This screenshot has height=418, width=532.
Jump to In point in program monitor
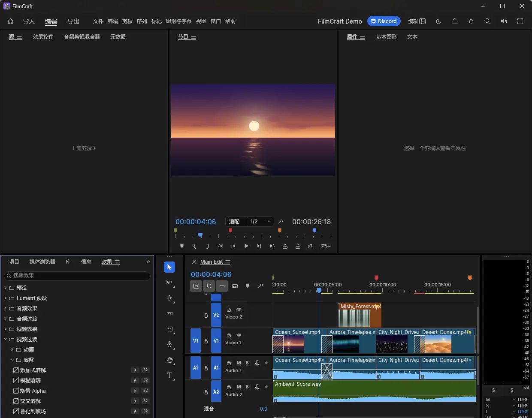click(221, 246)
